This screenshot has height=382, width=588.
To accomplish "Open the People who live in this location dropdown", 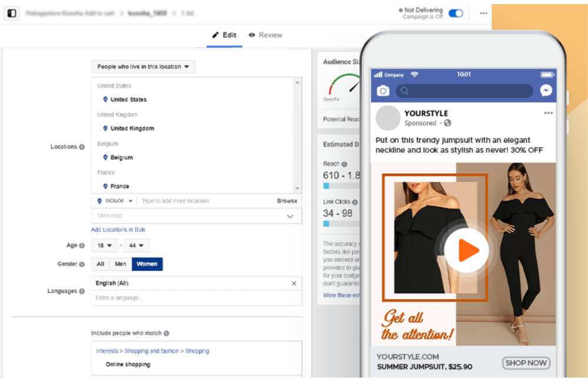I will click(x=143, y=66).
